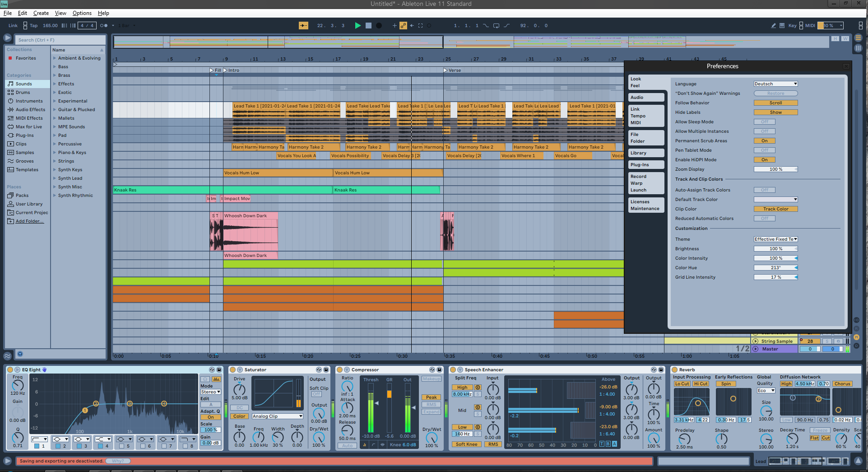Save the EQ Eight preset via disk icon
This screenshot has width=868, height=472.
coord(219,370)
